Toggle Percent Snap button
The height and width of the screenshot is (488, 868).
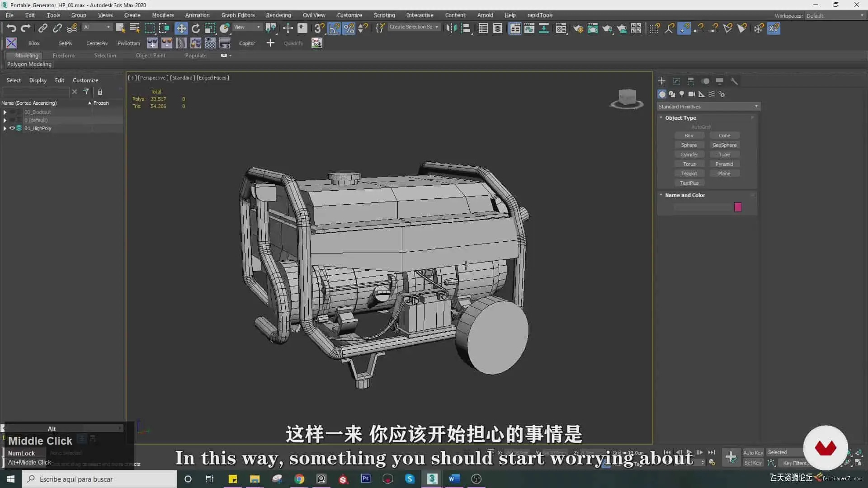[x=349, y=28]
